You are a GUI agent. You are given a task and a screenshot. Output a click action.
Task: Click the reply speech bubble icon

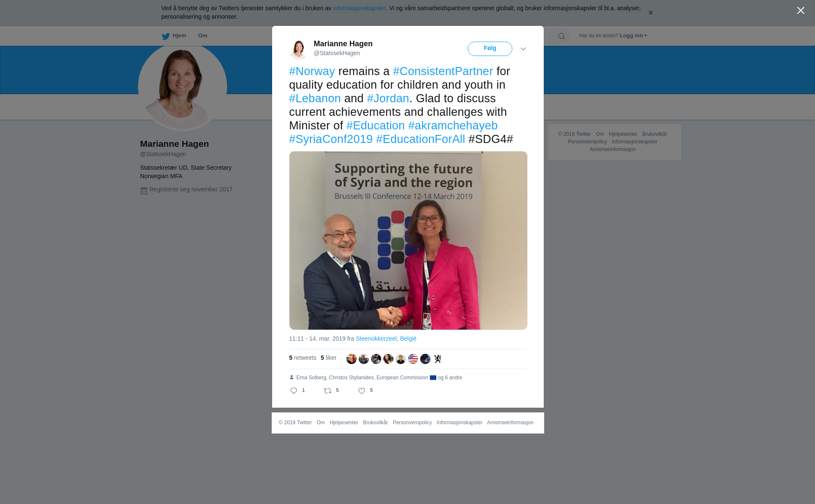click(294, 391)
